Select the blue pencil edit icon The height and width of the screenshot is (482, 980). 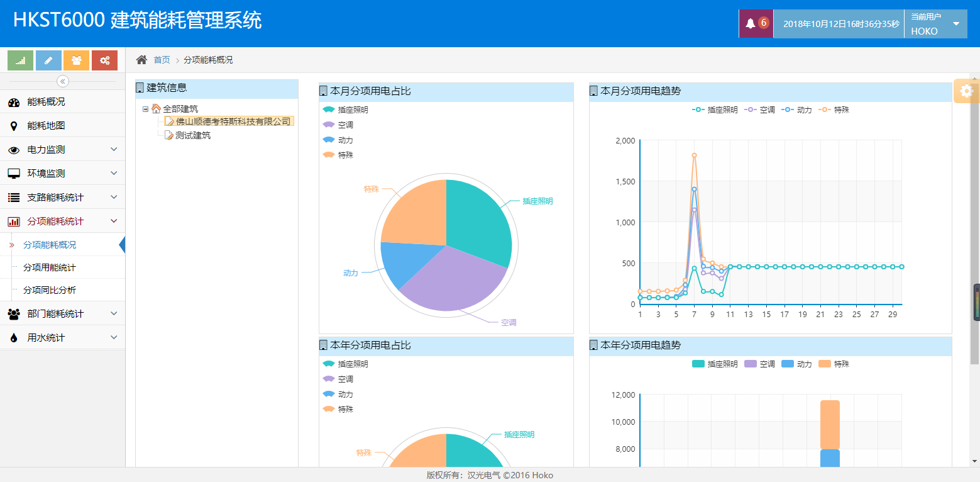(x=48, y=60)
